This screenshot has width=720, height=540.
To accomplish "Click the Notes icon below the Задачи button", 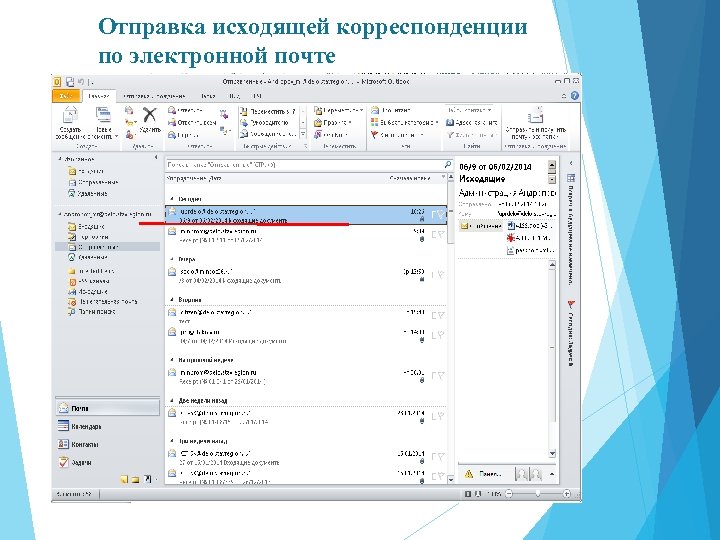I will point(124,479).
